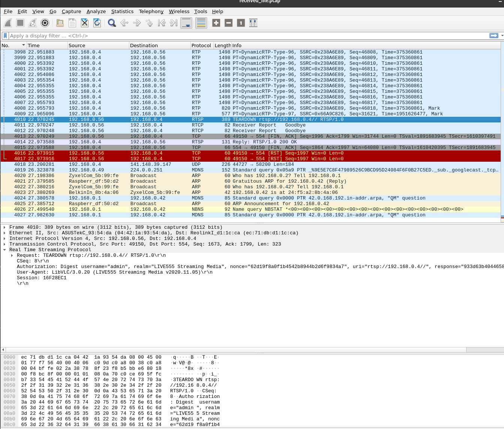The image size is (504, 429).
Task: Open the Statistics menu
Action: tap(122, 11)
